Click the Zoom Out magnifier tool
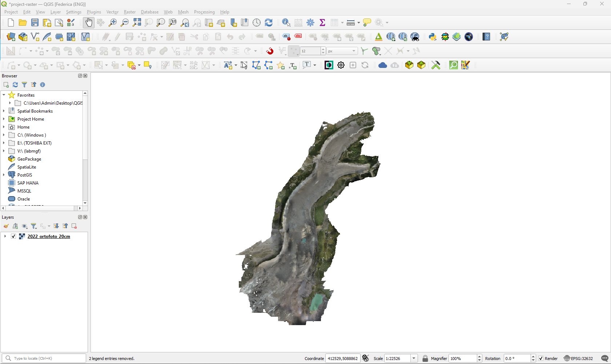The image size is (611, 364). click(125, 23)
